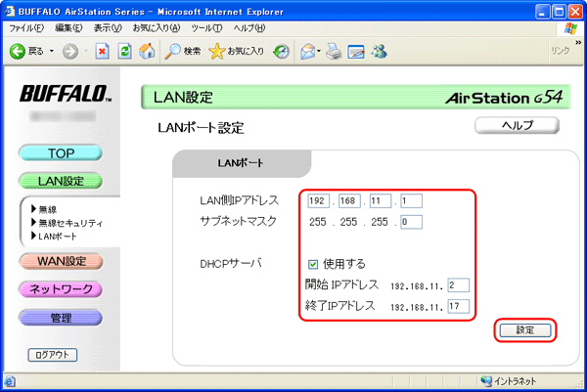This screenshot has height=392, width=587.
Task: Click the Forward arrow toolbar icon
Action: coord(70,51)
